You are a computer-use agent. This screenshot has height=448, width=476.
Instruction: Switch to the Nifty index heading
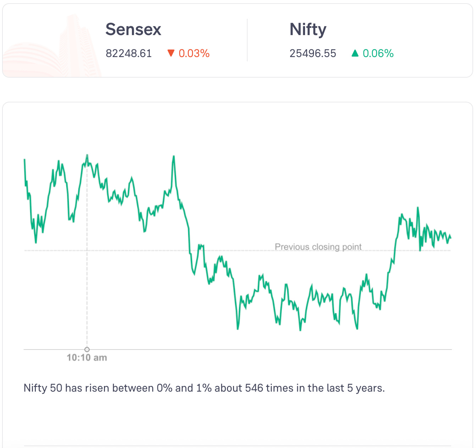click(x=308, y=29)
